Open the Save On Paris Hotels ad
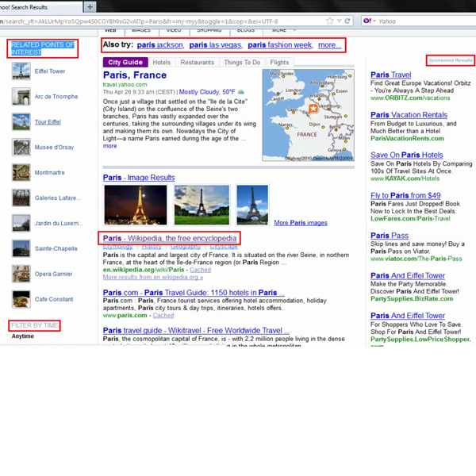Screen dimensions: 476x476 click(407, 155)
